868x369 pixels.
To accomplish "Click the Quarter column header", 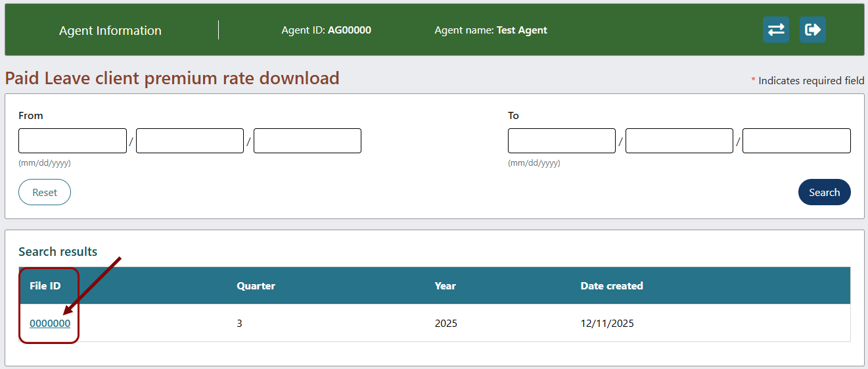I will click(256, 285).
